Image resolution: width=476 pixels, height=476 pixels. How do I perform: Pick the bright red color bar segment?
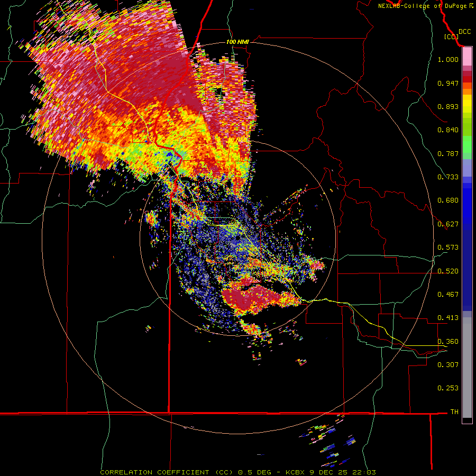click(x=467, y=79)
